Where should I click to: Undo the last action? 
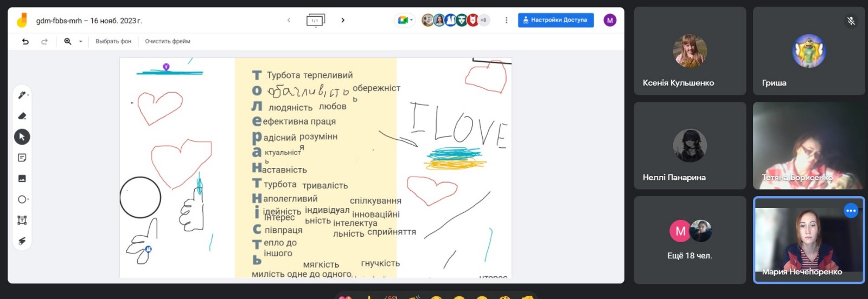(x=25, y=41)
